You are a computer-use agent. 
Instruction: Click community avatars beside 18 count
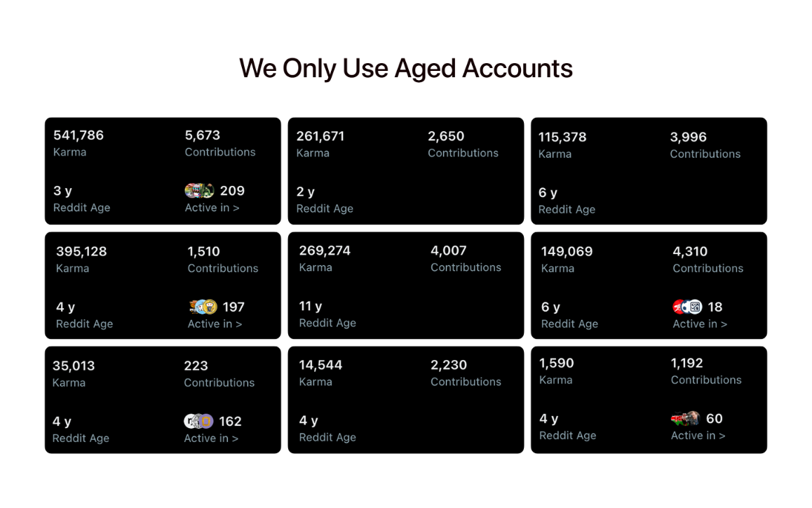tap(688, 307)
